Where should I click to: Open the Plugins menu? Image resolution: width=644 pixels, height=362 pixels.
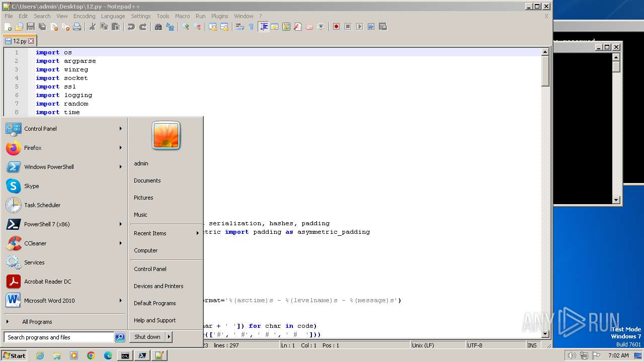point(219,16)
